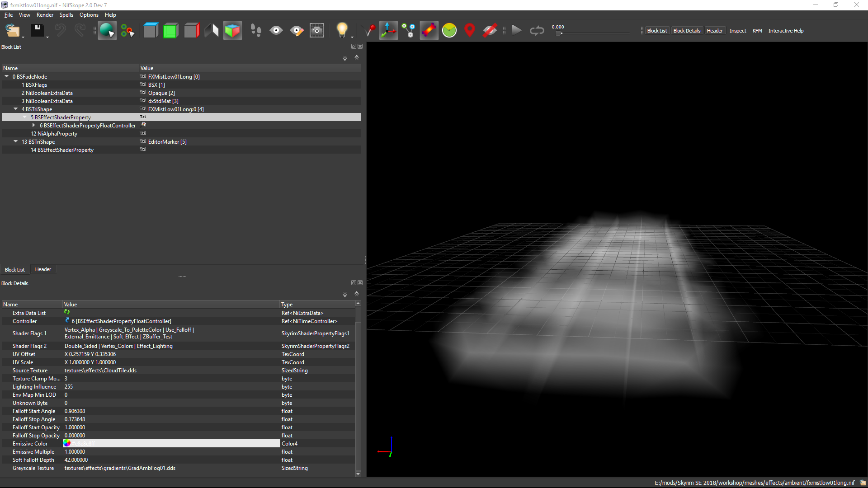
Task: Click the Source Texture value field
Action: point(171,371)
